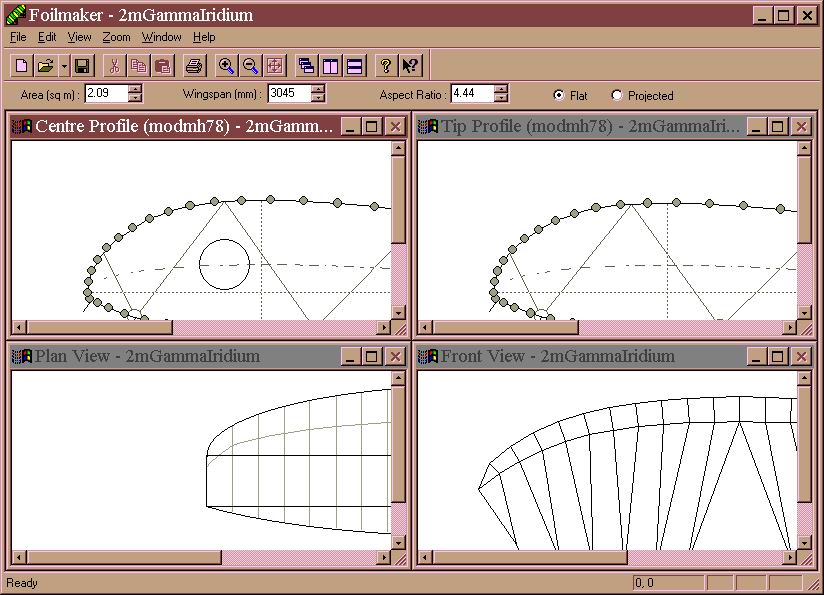The height and width of the screenshot is (595, 824).
Task: Open the Zoom menu
Action: coord(116,37)
